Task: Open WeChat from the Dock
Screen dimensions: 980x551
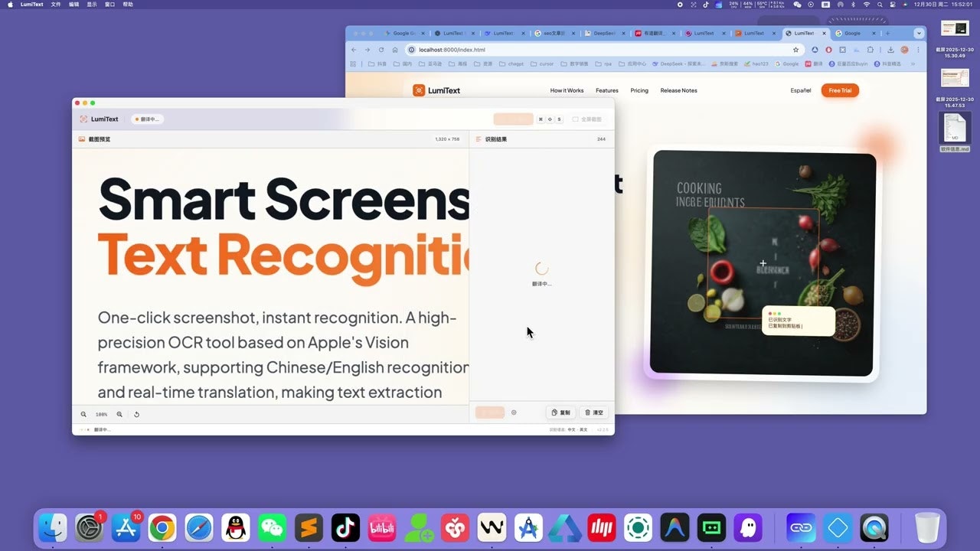Action: (x=272, y=527)
